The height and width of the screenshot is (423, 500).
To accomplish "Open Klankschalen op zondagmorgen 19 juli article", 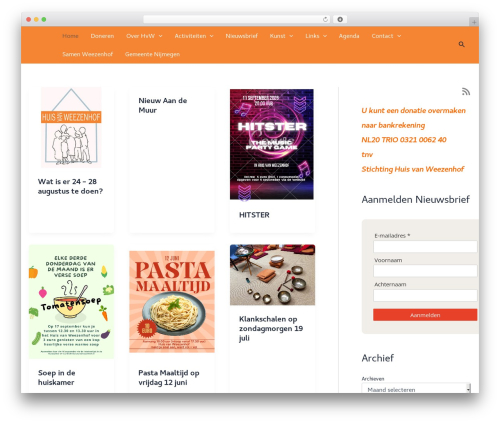I will pyautogui.click(x=271, y=329).
